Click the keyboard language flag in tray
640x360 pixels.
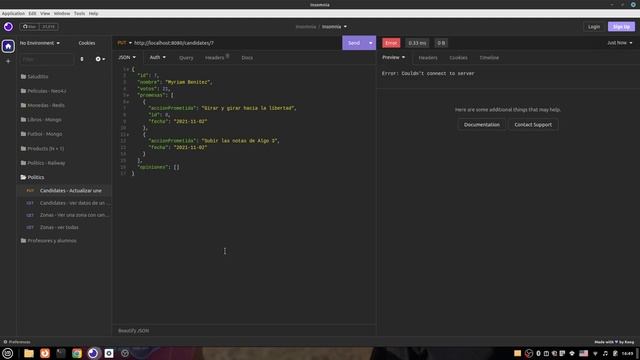[584, 353]
